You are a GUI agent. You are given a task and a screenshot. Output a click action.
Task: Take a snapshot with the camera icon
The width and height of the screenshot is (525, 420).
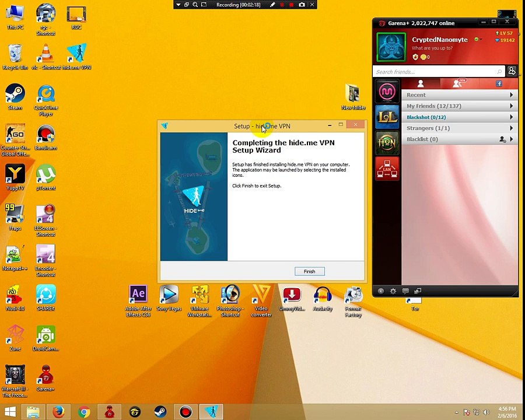pyautogui.click(x=302, y=5)
